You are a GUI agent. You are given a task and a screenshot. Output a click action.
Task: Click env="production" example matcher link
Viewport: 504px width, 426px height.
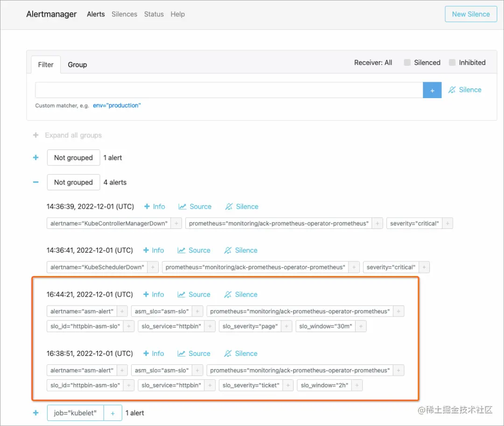click(x=117, y=106)
